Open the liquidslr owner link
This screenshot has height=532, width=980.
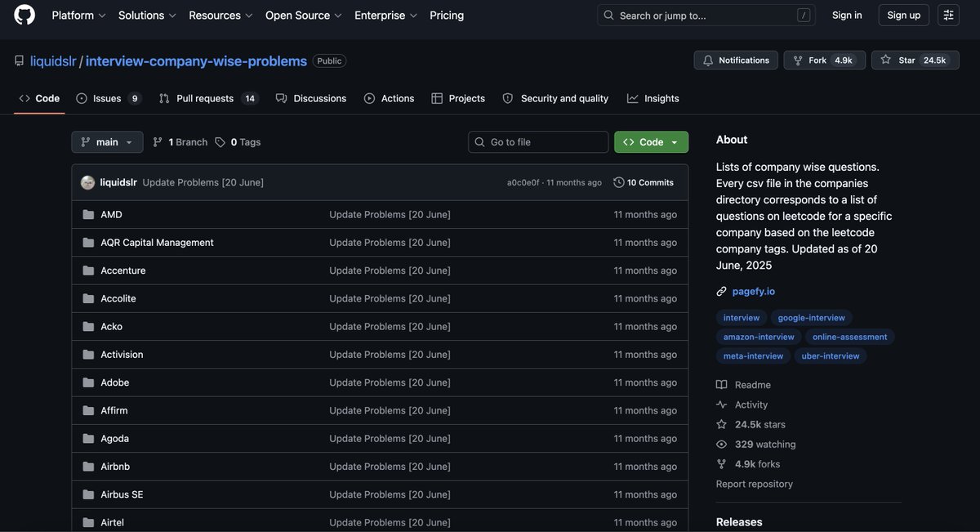(53, 61)
